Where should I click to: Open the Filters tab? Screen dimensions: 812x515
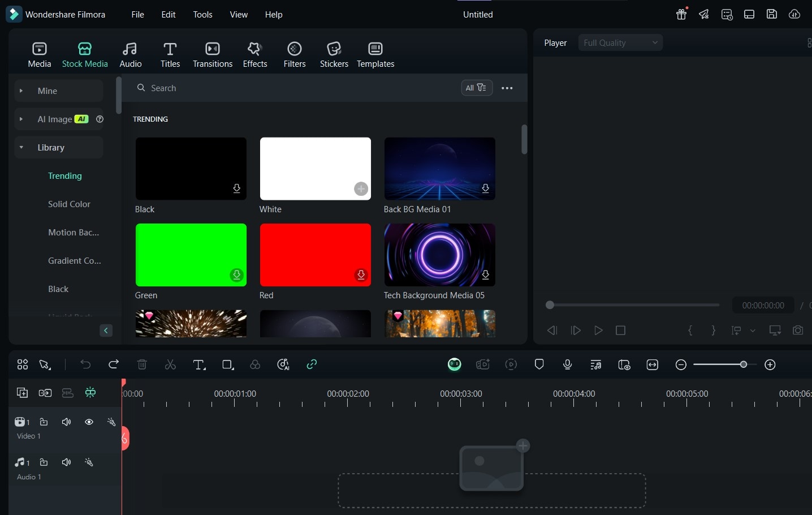click(295, 55)
